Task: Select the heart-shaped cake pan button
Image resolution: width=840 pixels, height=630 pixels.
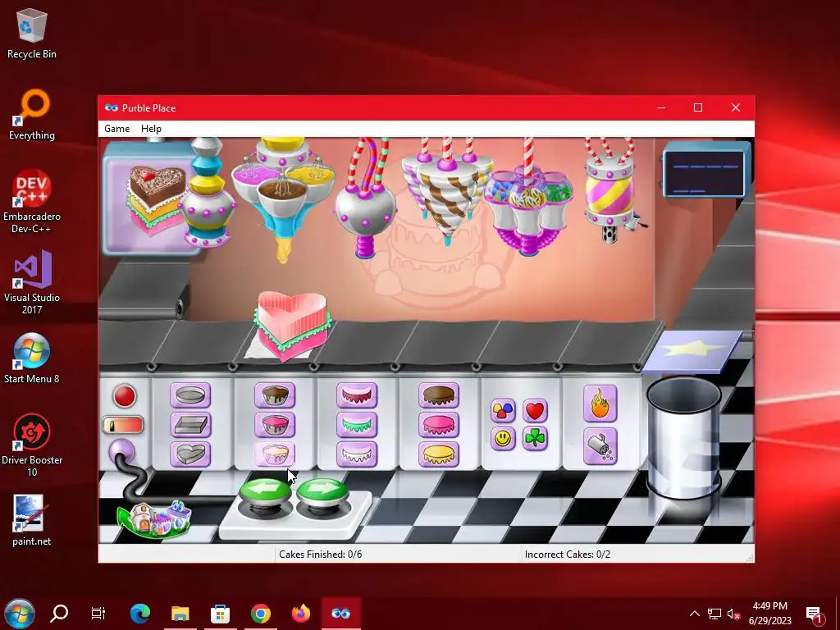Action: coord(190,454)
